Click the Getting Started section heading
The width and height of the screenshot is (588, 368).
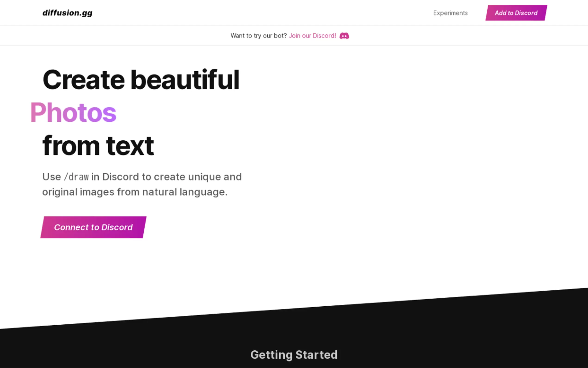click(x=294, y=355)
